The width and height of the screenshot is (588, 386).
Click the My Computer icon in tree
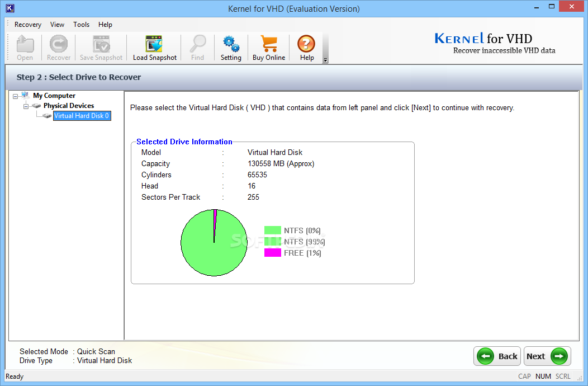pyautogui.click(x=25, y=95)
